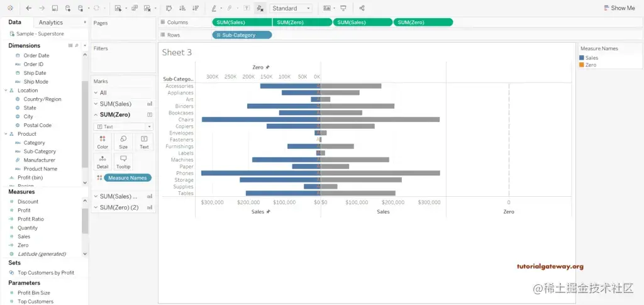Click the Dimensions list vertical scrollbar
This screenshot has width=644, height=305.
85,125
